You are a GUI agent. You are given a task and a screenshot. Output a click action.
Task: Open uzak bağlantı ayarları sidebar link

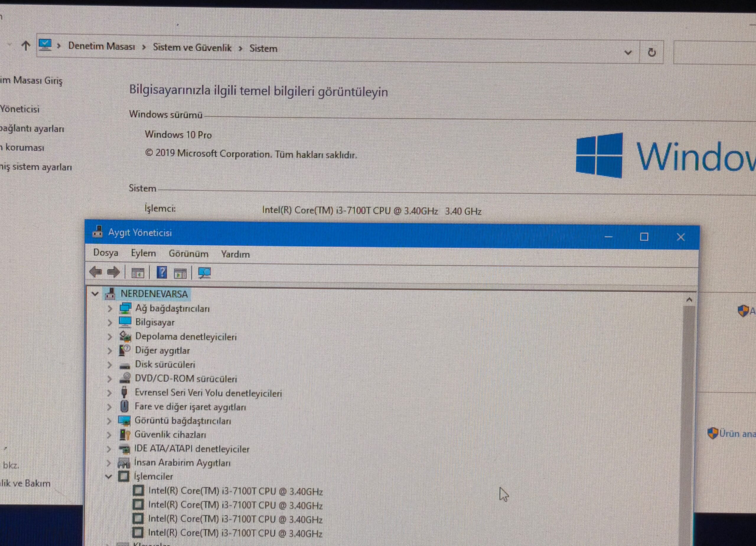pyautogui.click(x=32, y=129)
